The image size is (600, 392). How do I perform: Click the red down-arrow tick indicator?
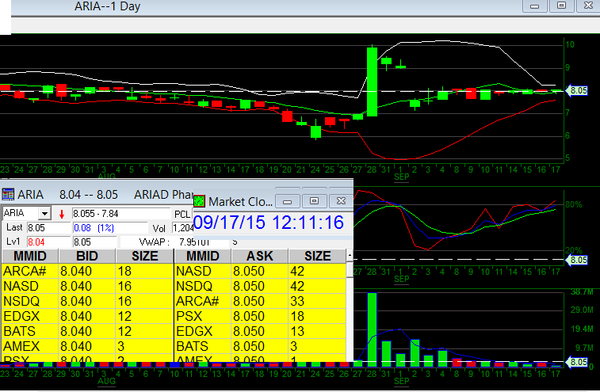pyautogui.click(x=62, y=214)
